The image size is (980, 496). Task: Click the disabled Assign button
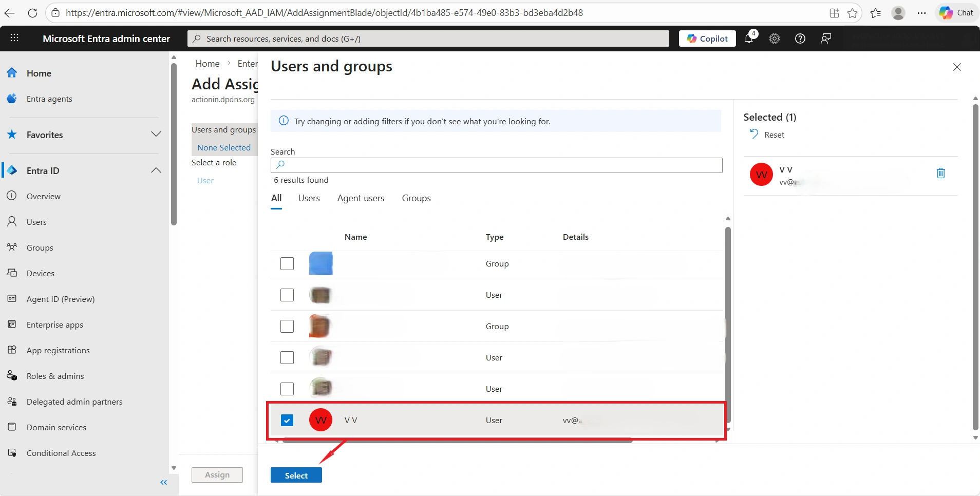pos(217,475)
